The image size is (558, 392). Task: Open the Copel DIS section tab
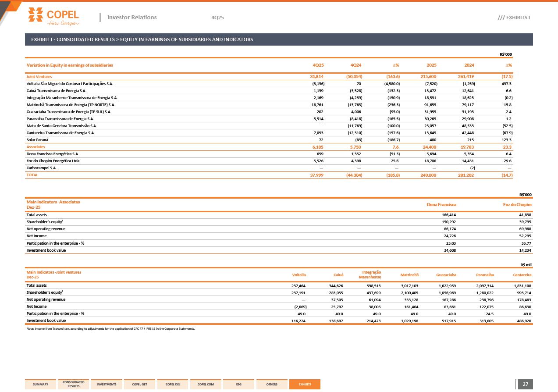coord(173,385)
